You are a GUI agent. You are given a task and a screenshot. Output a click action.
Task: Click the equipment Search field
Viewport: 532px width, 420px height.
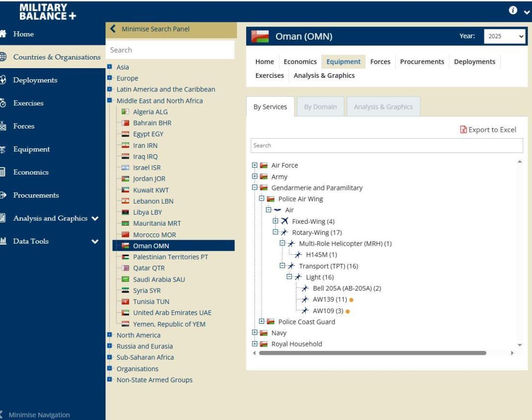[x=387, y=145]
